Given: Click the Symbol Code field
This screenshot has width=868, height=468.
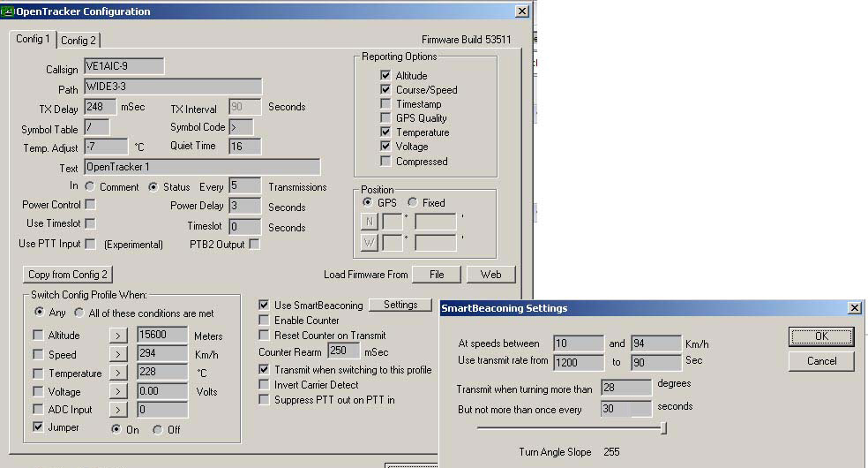Looking at the screenshot, I should (241, 127).
